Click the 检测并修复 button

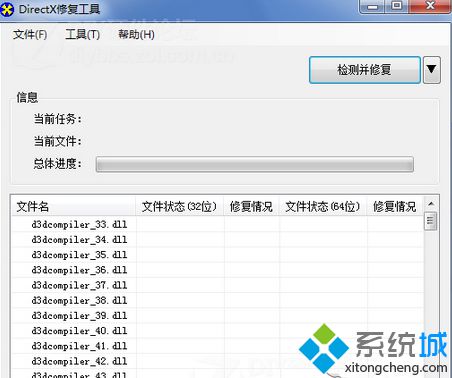coord(365,70)
